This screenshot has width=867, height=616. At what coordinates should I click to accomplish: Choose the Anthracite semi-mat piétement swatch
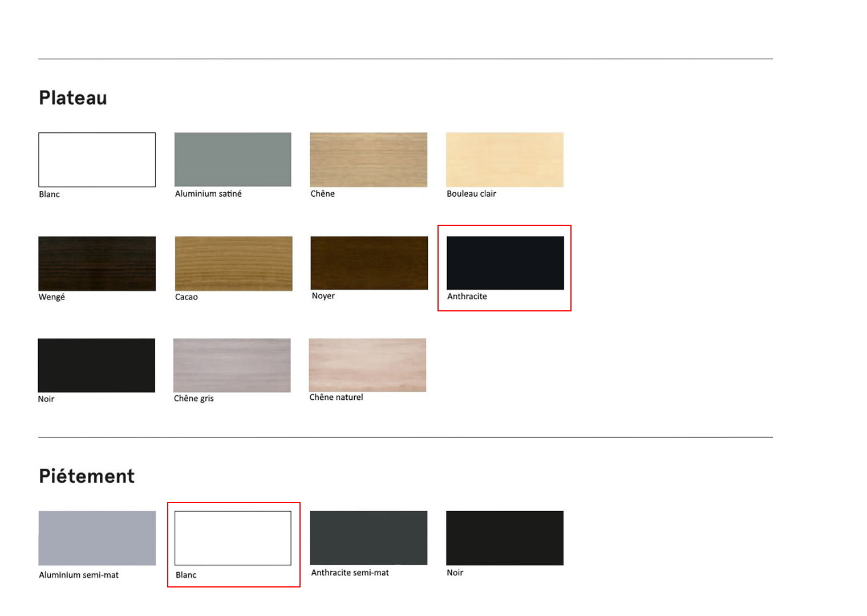pos(368,538)
